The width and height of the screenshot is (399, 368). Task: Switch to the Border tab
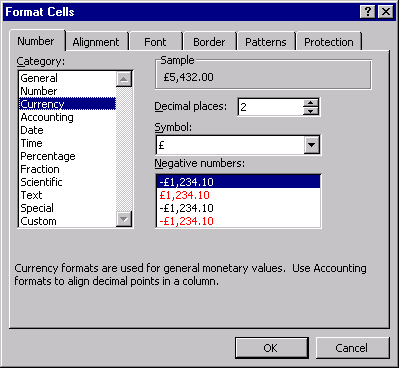[x=209, y=42]
